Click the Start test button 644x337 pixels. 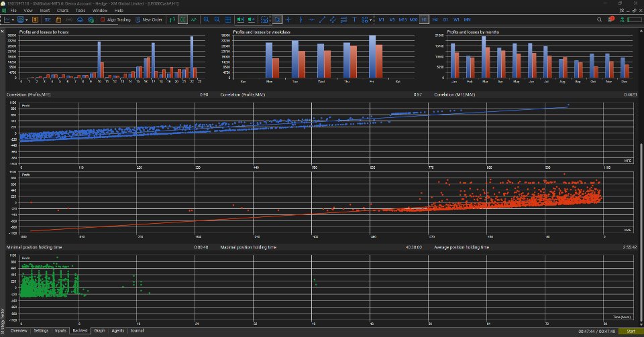(631, 331)
